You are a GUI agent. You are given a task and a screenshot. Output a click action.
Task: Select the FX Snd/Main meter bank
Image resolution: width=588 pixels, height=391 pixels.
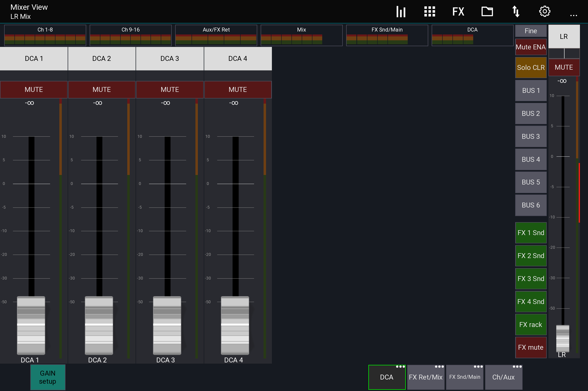[x=387, y=35]
